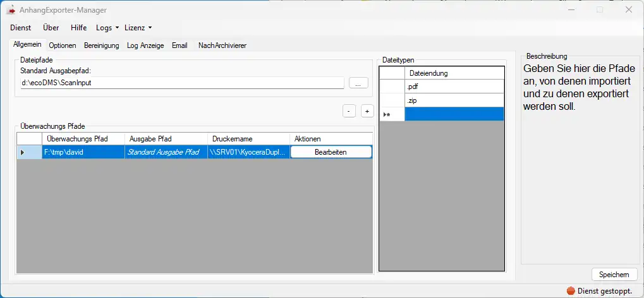
Task: Click Bearbeiten for F:\tmp\david row
Action: [331, 152]
